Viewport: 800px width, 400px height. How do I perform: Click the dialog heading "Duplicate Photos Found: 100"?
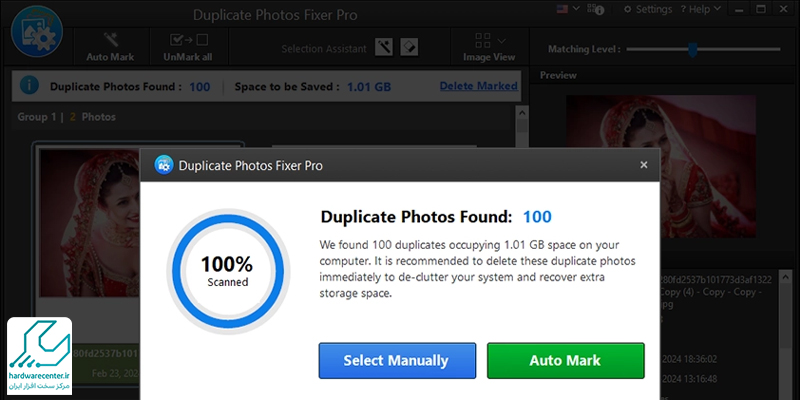436,217
